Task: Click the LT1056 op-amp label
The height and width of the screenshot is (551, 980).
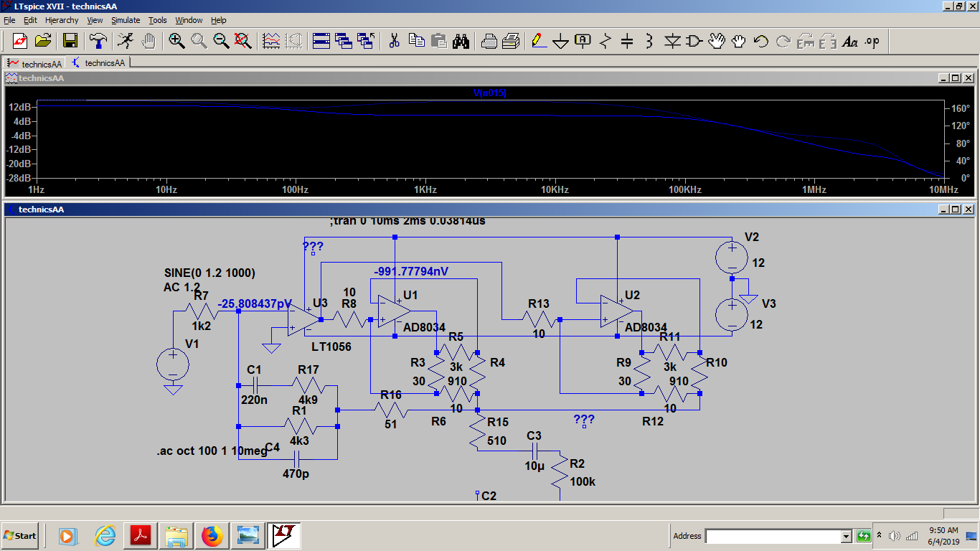Action: (331, 347)
